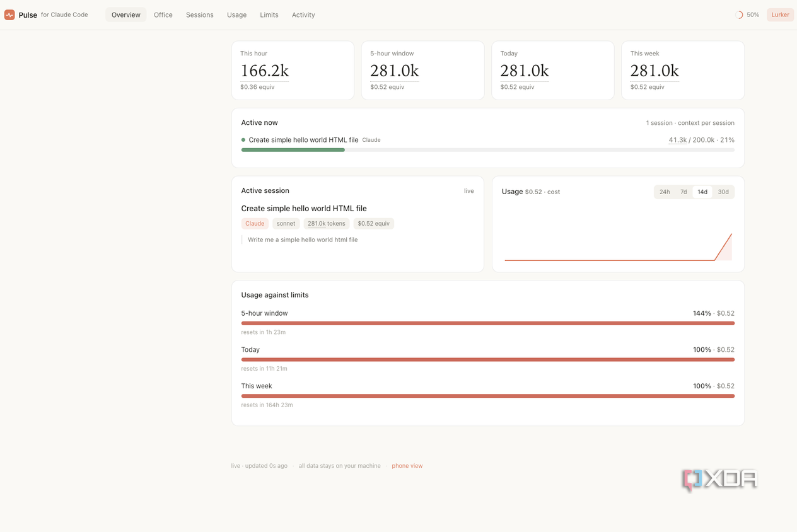Open the Limits tab

(x=269, y=14)
